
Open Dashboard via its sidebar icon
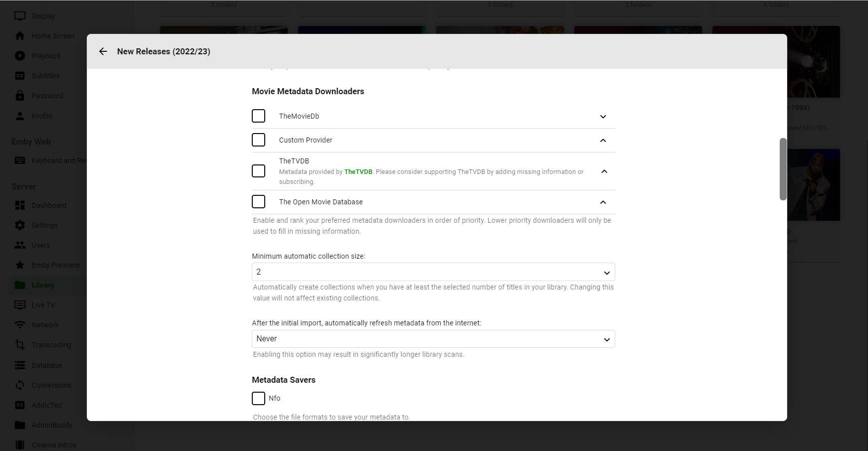(x=20, y=205)
